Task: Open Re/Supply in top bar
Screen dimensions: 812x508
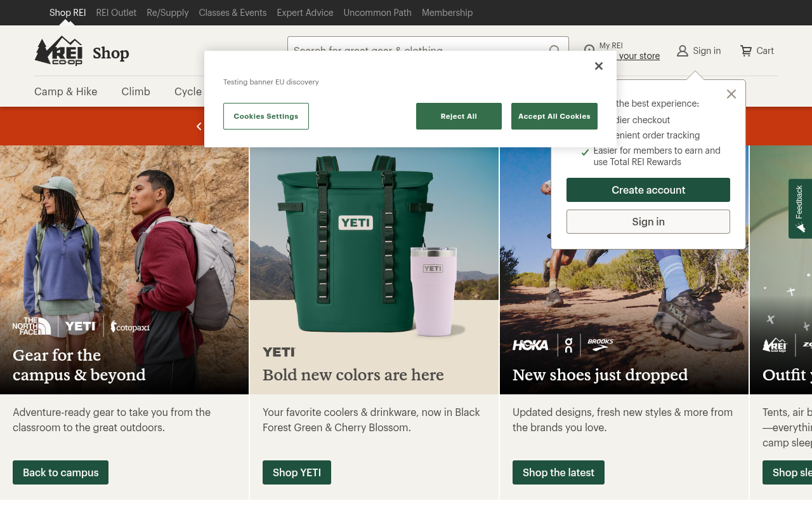Action: 167,13
